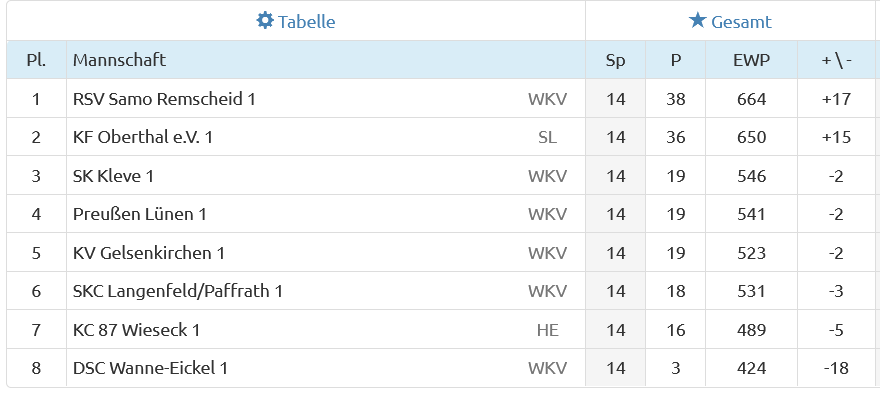880x400 pixels.
Task: Click the P points column header
Action: pyautogui.click(x=676, y=60)
